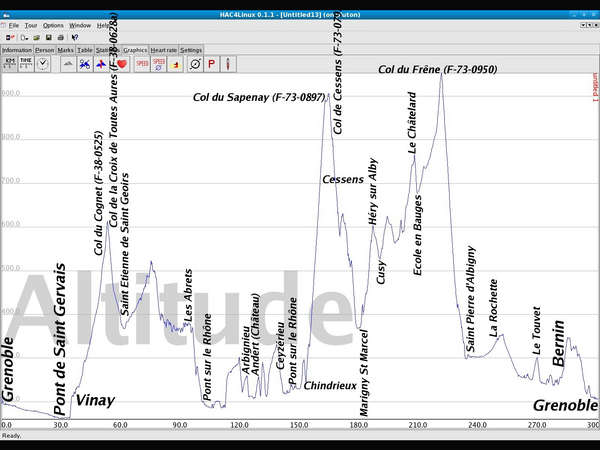Show the heart rate curve with heart icon
600x450 pixels.
click(121, 64)
